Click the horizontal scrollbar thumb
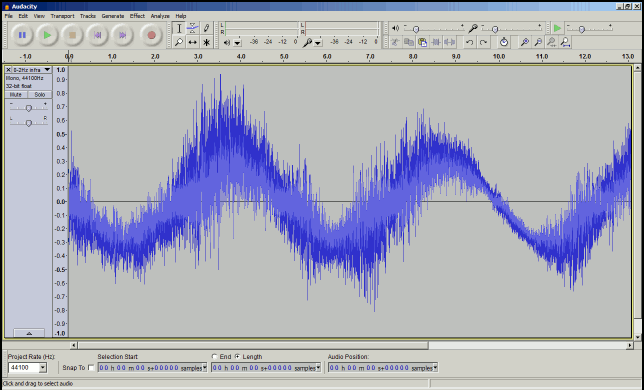Viewport: 644px width, 390px height. [253, 346]
